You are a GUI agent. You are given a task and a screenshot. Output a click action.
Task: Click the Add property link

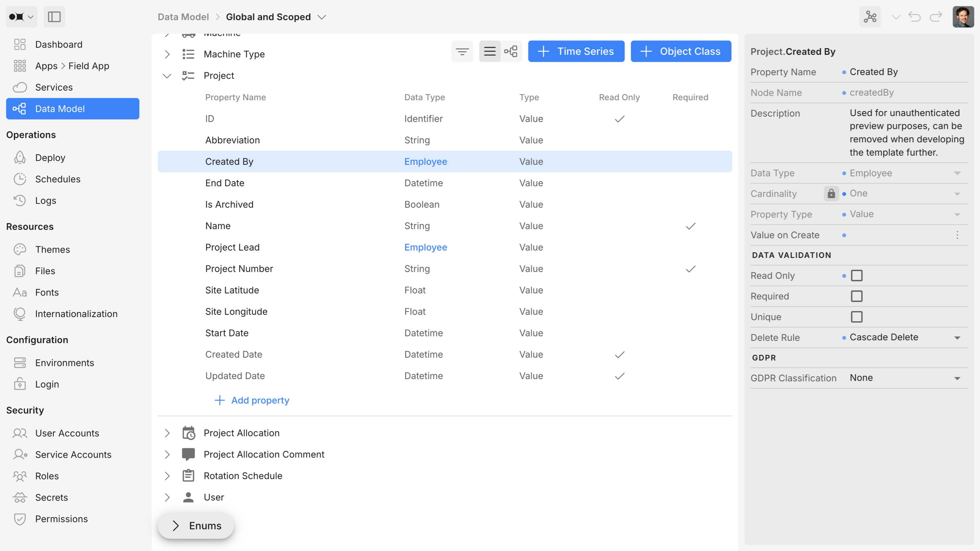(x=252, y=400)
